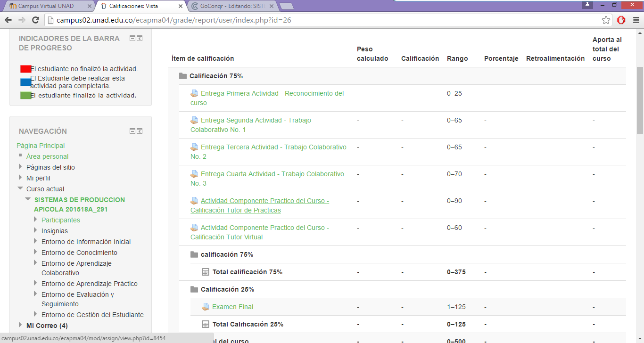Viewport: 644px width, 343px height.
Task: Open the Chrome menu hamburger icon
Action: pyautogui.click(x=635, y=20)
